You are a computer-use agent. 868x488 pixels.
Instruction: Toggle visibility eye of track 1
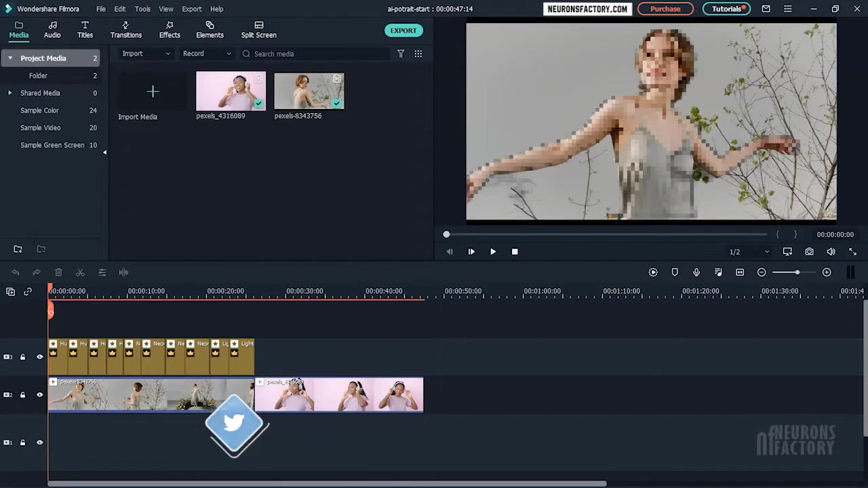(39, 443)
